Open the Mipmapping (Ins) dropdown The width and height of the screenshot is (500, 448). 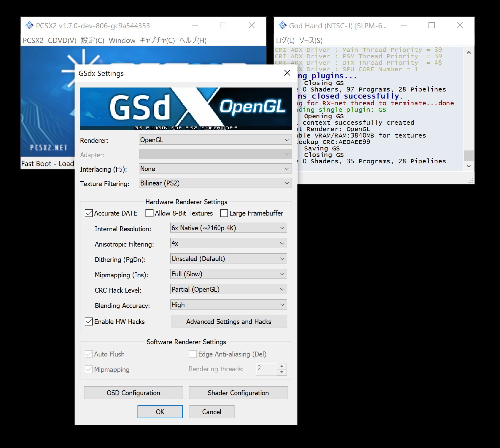pos(229,274)
